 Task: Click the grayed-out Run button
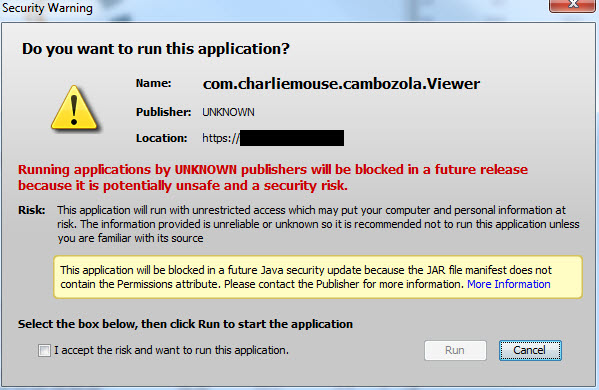[x=455, y=350]
